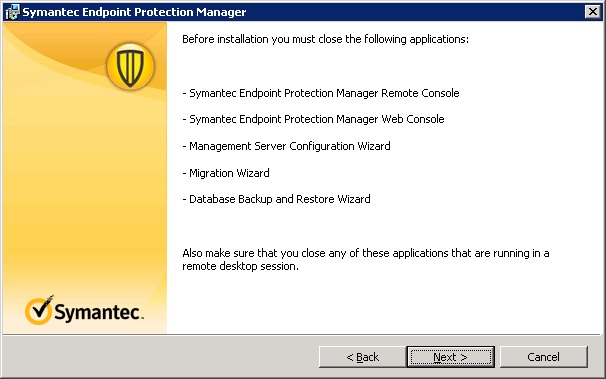
Task: Cancel the Symantec installation wizard
Action: tap(543, 357)
